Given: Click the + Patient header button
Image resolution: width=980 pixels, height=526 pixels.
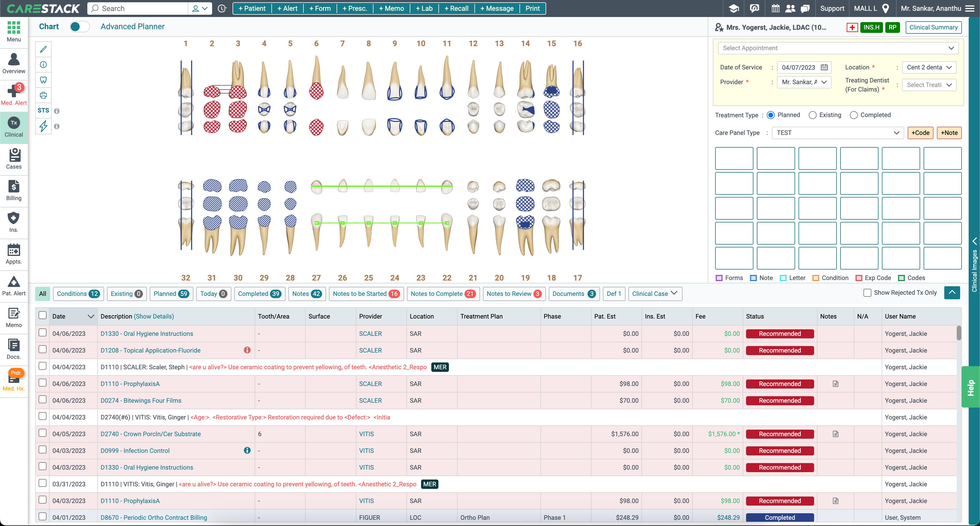Looking at the screenshot, I should (252, 9).
